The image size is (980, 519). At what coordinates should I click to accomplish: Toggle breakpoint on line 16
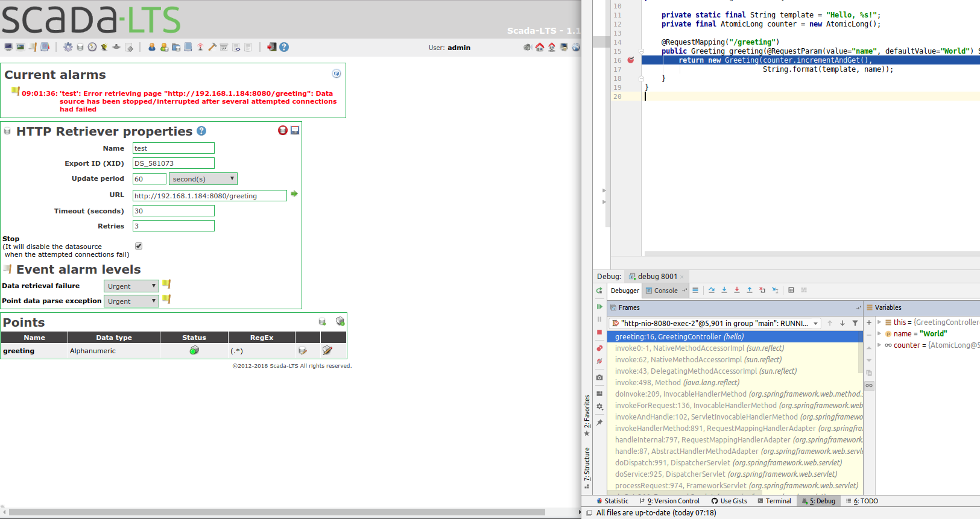point(631,60)
